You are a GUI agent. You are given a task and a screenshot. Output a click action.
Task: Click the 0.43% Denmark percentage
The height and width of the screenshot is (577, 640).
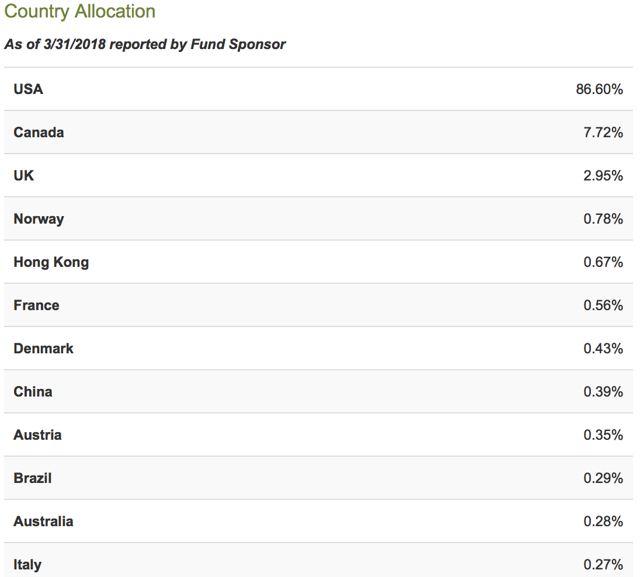(603, 348)
